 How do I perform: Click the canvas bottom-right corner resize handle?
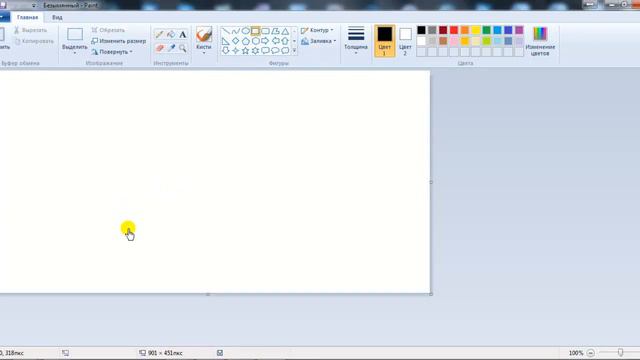pyautogui.click(x=431, y=294)
